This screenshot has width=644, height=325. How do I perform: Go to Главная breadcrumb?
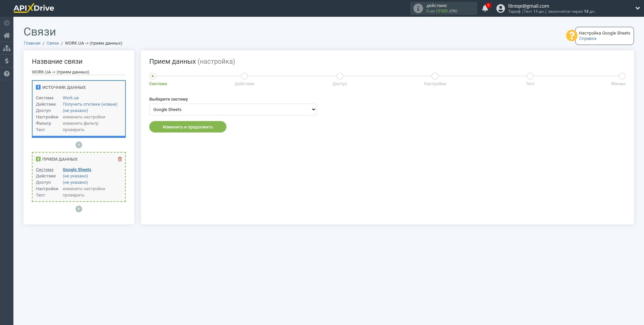click(x=32, y=43)
